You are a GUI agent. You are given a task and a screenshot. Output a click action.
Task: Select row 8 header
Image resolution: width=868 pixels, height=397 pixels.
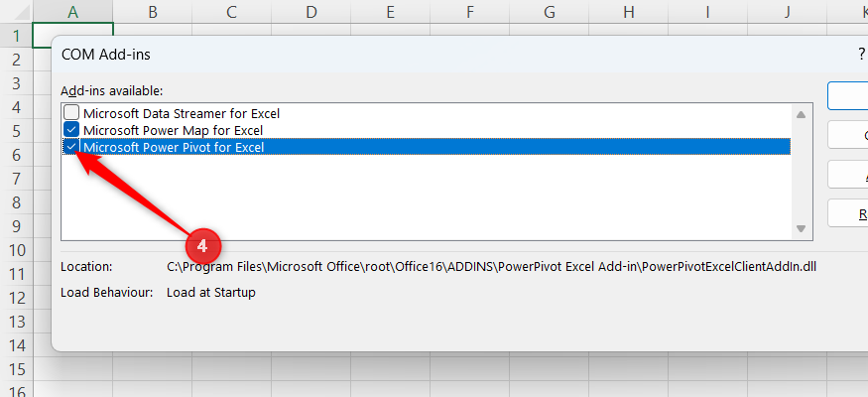coord(16,202)
